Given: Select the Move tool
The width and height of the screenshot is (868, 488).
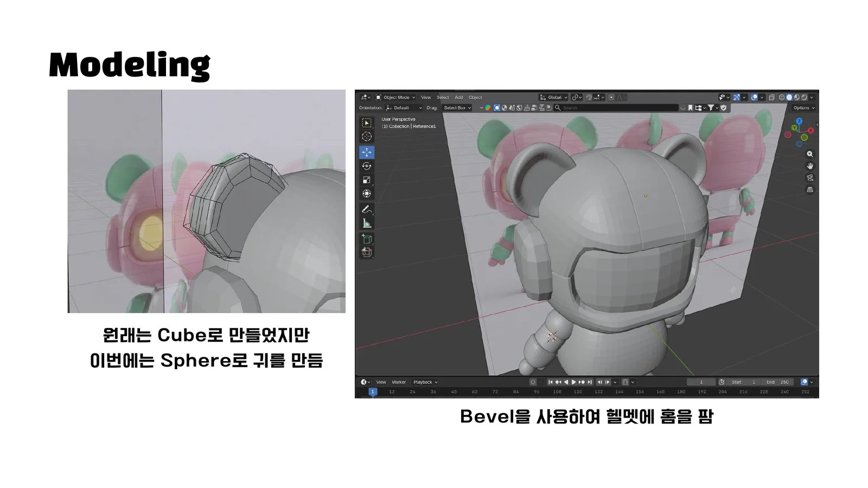Looking at the screenshot, I should click(367, 152).
